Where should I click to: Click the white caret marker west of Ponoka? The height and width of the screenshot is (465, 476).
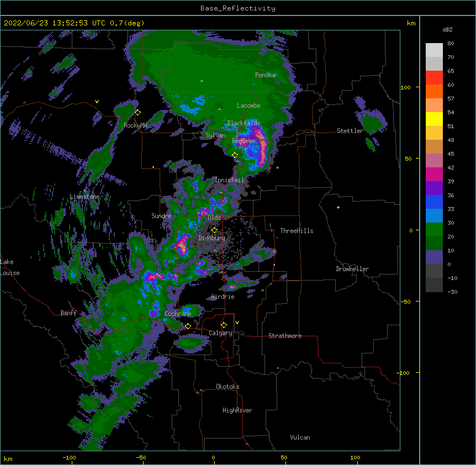[x=202, y=81]
